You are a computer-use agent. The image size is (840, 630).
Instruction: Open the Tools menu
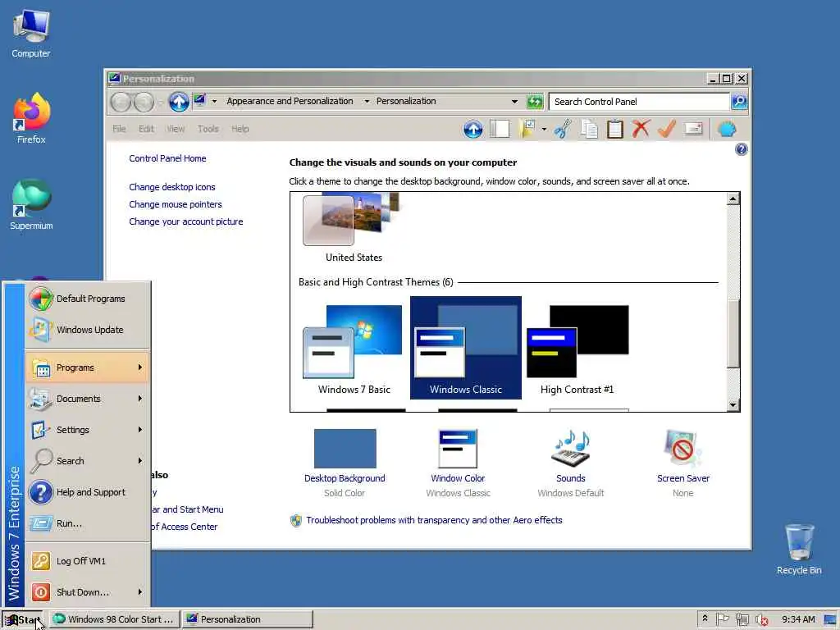pos(208,129)
